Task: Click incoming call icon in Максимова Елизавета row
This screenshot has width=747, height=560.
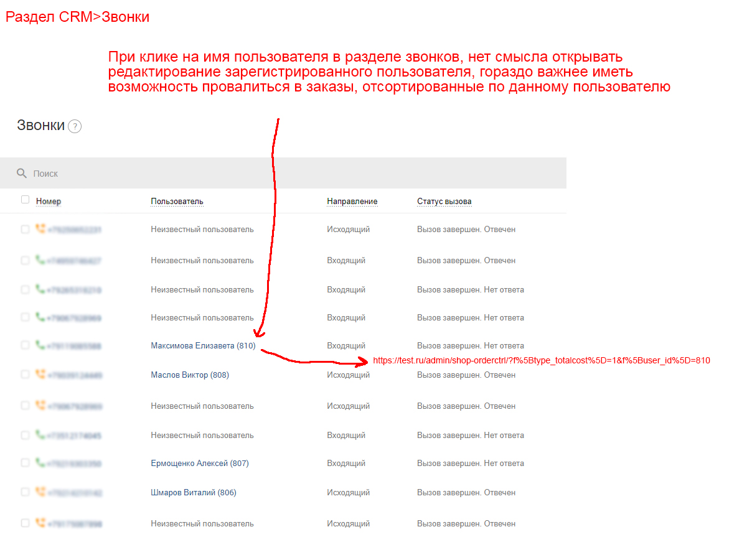Action: [40, 345]
